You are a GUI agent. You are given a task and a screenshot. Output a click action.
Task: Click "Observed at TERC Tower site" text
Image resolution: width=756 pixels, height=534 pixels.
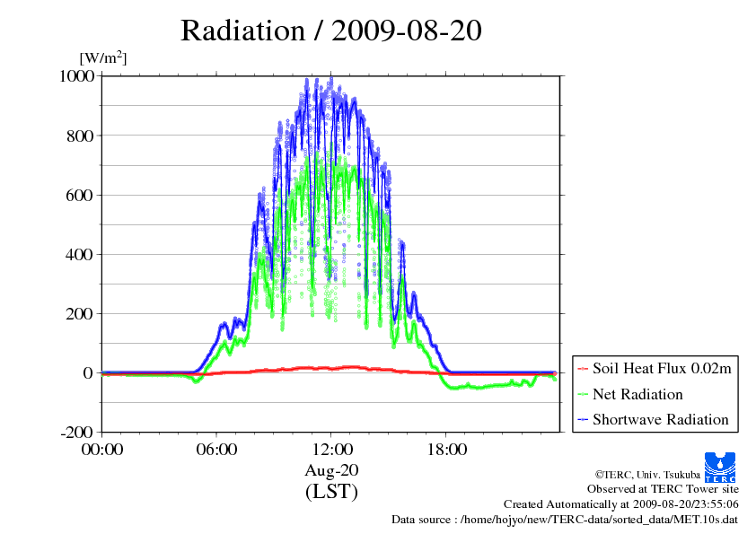pos(663,489)
